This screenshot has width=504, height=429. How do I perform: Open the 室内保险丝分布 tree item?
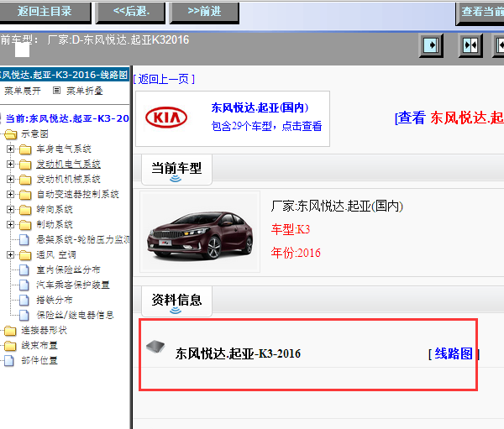pos(68,269)
